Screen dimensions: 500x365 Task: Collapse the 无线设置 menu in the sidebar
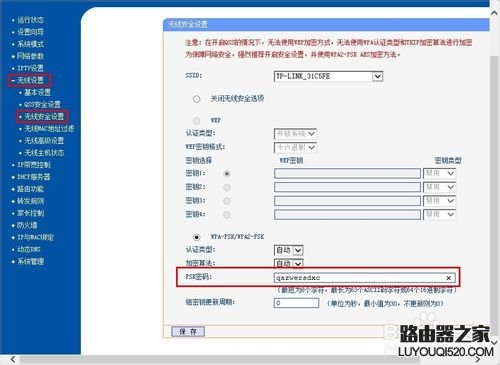30,80
